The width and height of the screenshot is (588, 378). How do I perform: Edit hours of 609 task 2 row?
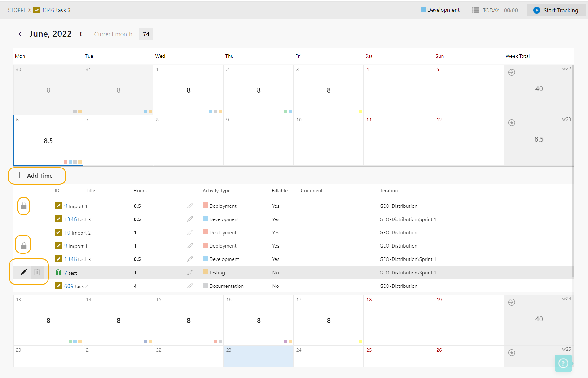click(190, 286)
